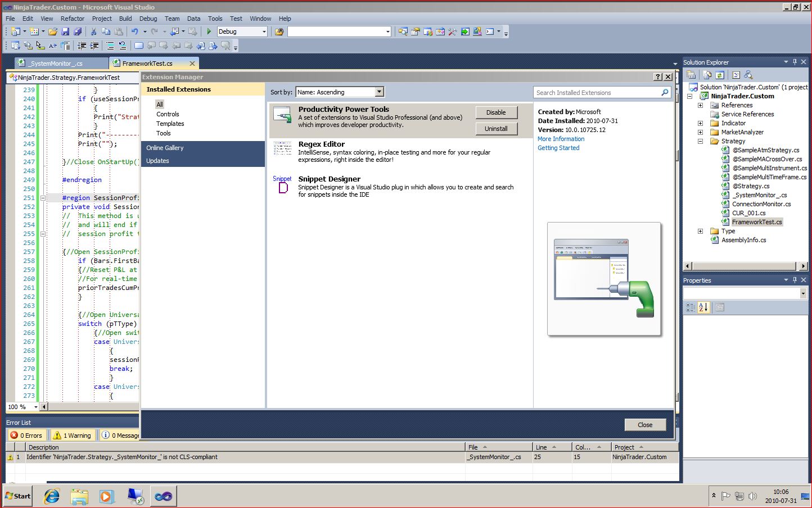Click the Visual Studio taskbar button
Image resolution: width=812 pixels, height=508 pixels.
(163, 496)
